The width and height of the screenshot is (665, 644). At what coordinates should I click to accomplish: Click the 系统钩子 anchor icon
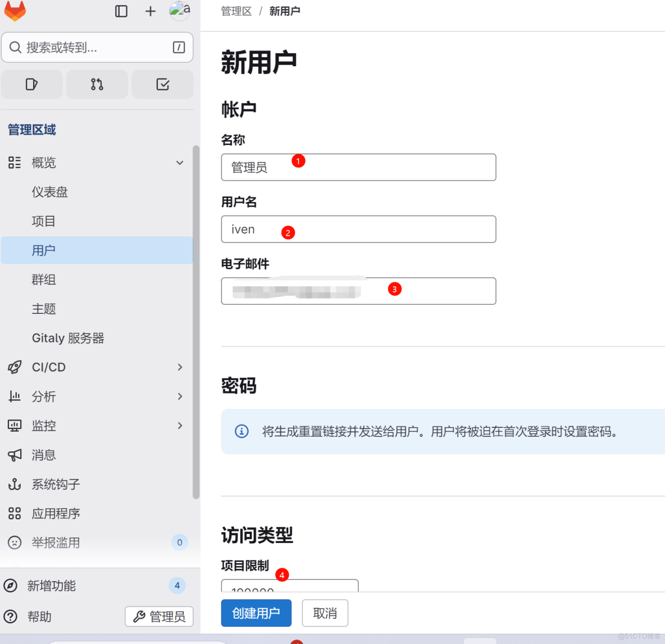[15, 484]
